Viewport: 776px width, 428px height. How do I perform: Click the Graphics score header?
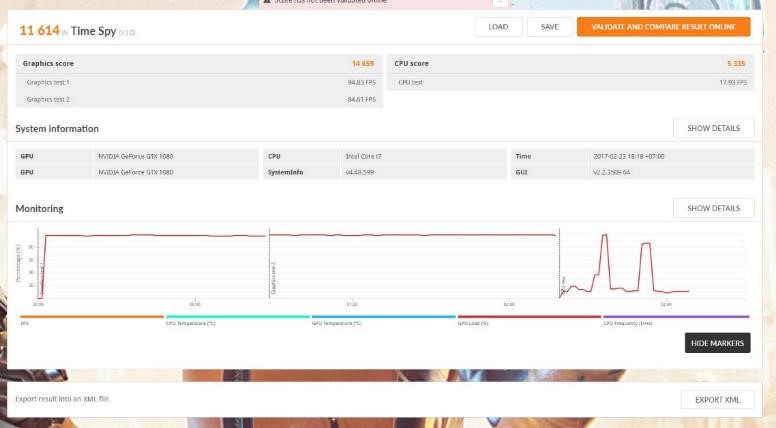[x=48, y=63]
